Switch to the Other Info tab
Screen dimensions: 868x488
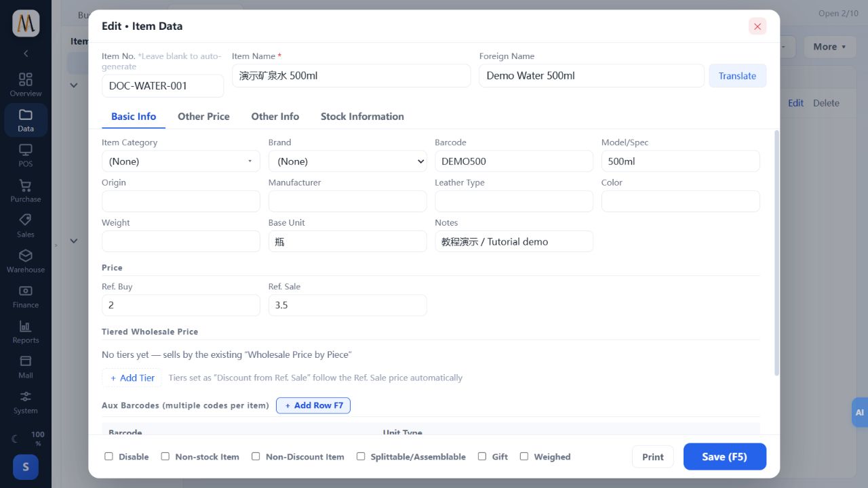[275, 117]
